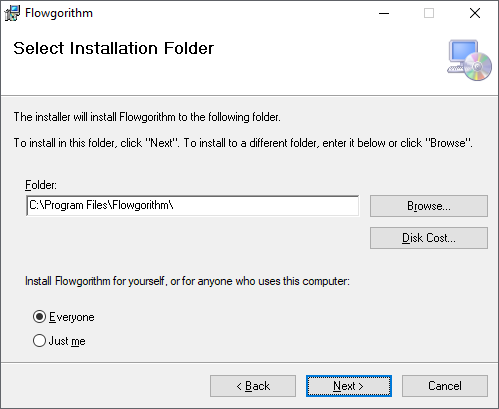This screenshot has width=499, height=409.
Task: Continue with the Next button
Action: [349, 386]
